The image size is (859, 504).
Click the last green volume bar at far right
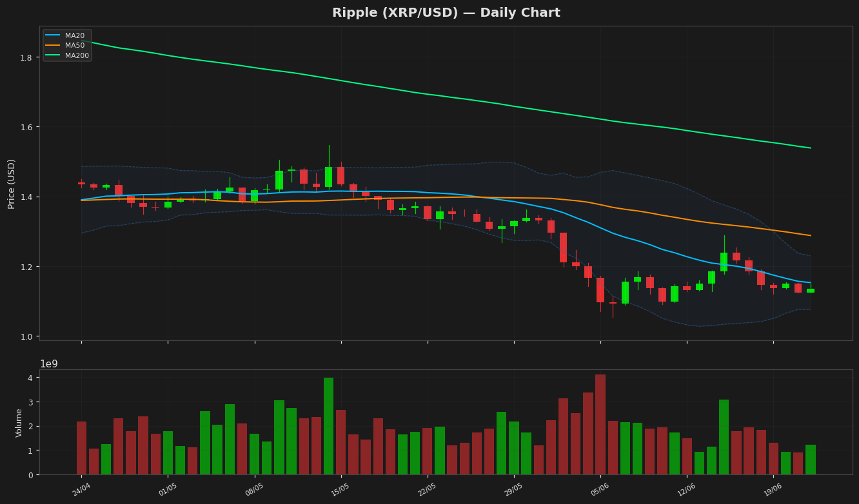(x=811, y=460)
